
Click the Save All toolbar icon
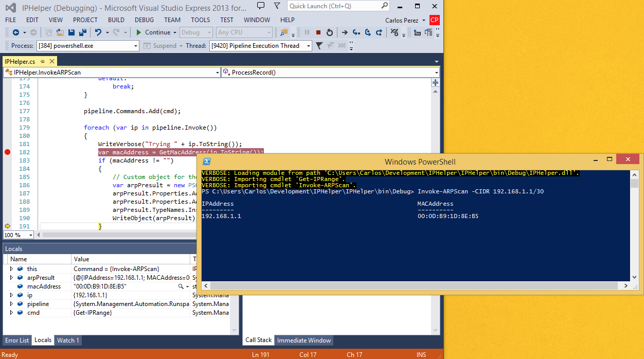(82, 32)
